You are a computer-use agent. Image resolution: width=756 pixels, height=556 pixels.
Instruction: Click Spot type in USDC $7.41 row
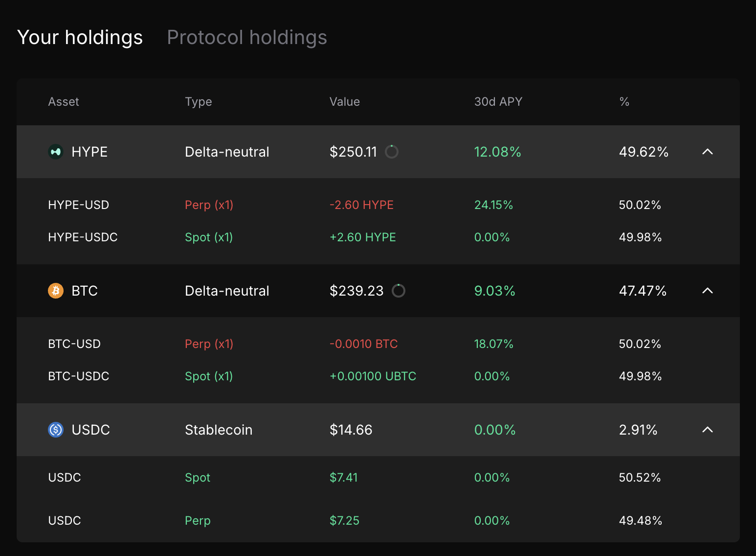click(x=198, y=478)
